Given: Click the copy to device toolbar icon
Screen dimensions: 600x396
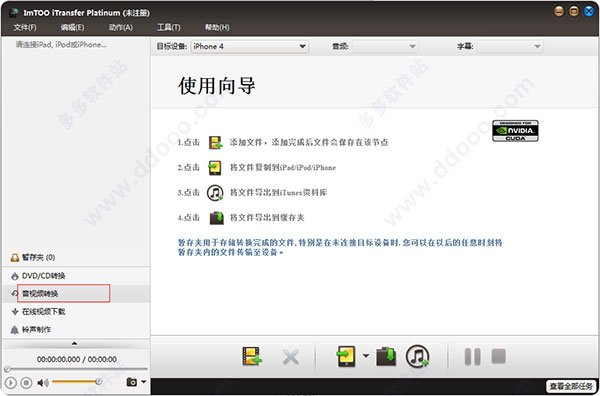Looking at the screenshot, I should (346, 356).
